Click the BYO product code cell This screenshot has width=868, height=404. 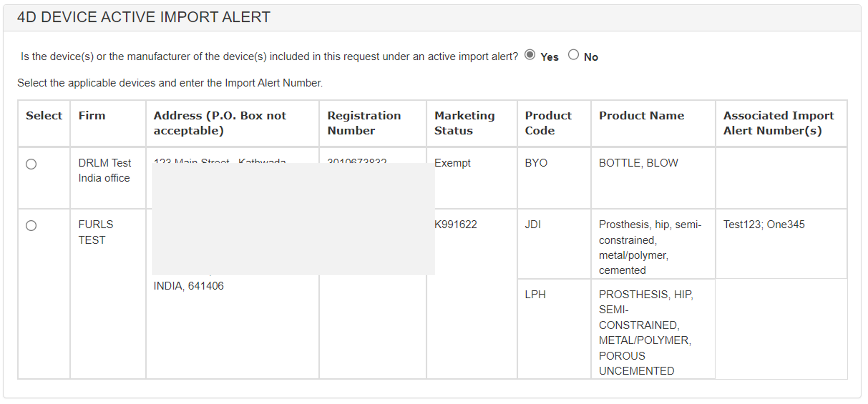point(536,163)
